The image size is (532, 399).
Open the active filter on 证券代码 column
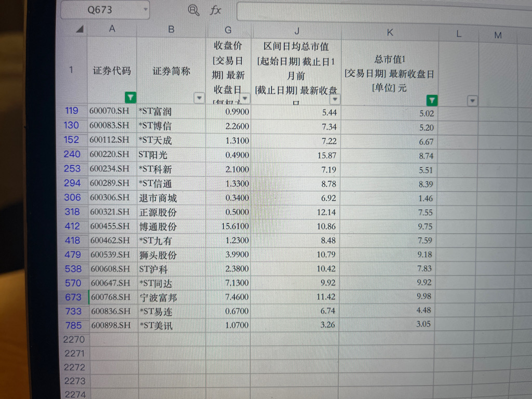(x=130, y=97)
